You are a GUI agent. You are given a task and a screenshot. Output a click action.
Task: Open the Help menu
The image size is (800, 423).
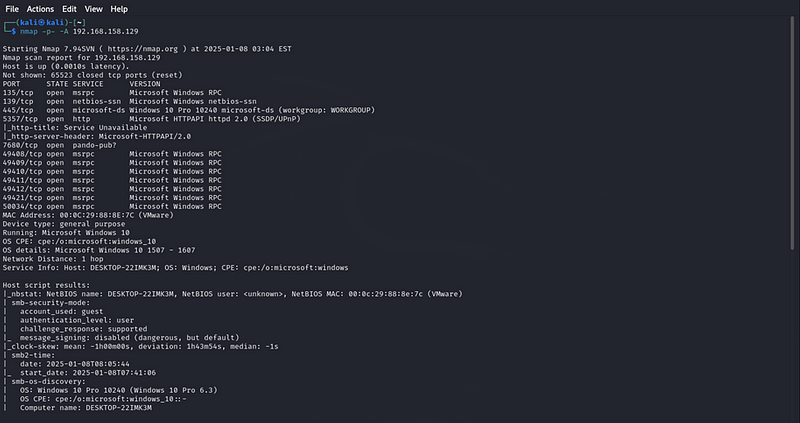pos(119,9)
